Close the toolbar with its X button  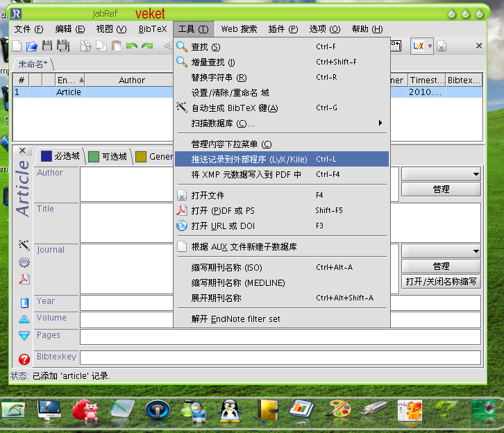click(x=479, y=46)
